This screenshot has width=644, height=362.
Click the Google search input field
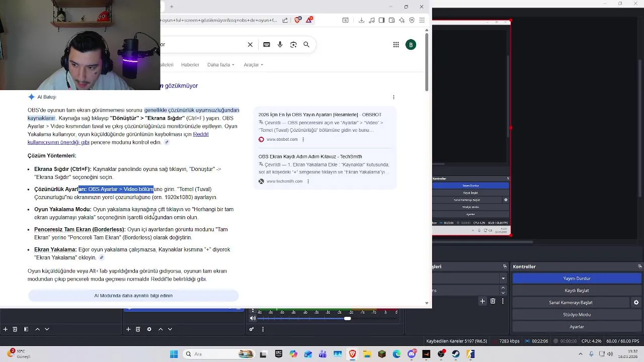201,44
